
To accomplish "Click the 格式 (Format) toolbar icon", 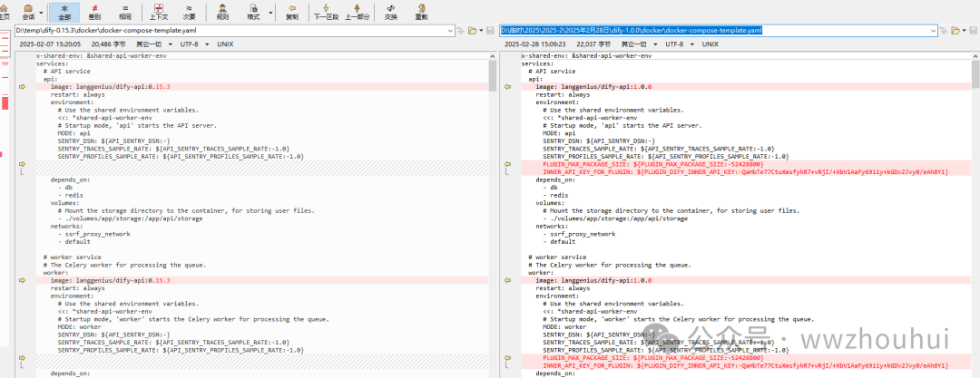I will pos(253,11).
